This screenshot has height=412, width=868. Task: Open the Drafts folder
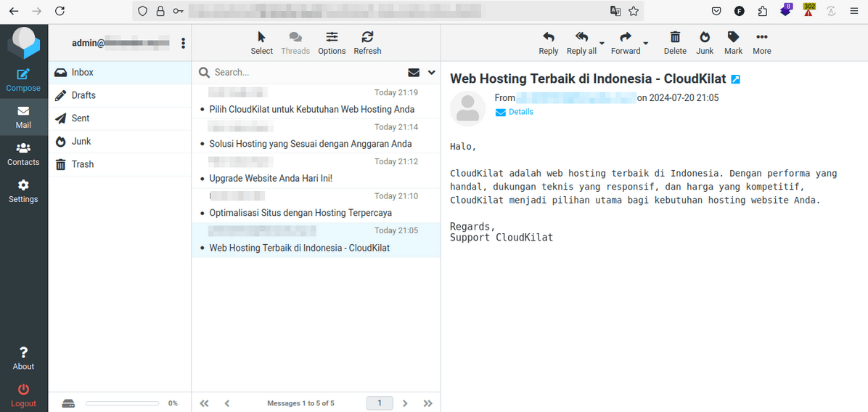click(x=83, y=95)
